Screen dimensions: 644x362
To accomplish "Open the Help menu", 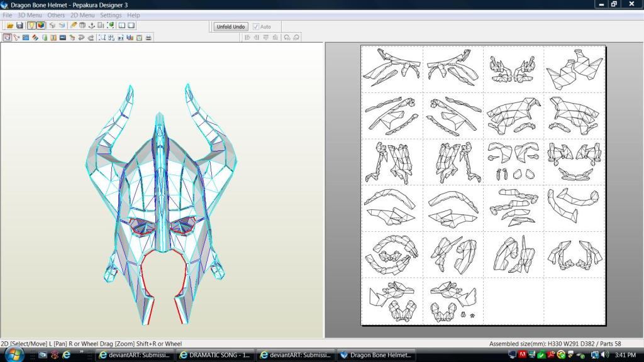I will click(x=133, y=15).
